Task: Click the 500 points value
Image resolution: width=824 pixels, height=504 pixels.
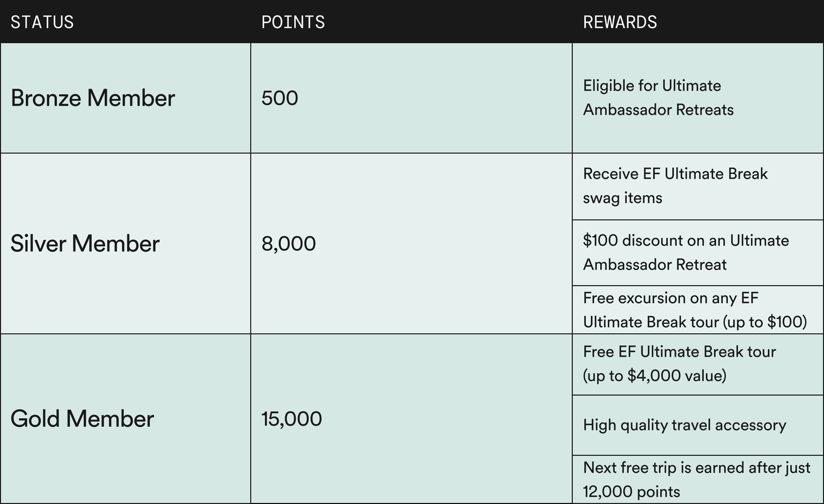Action: (279, 98)
